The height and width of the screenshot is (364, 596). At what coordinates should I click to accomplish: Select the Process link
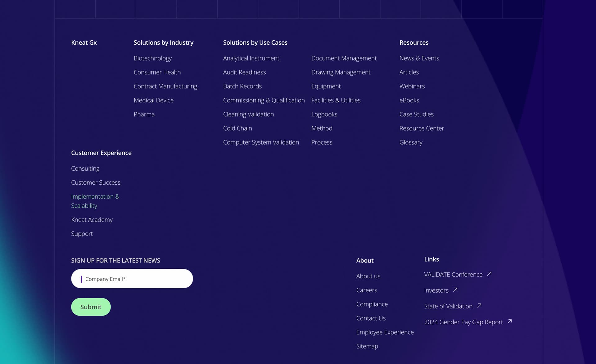coord(322,142)
